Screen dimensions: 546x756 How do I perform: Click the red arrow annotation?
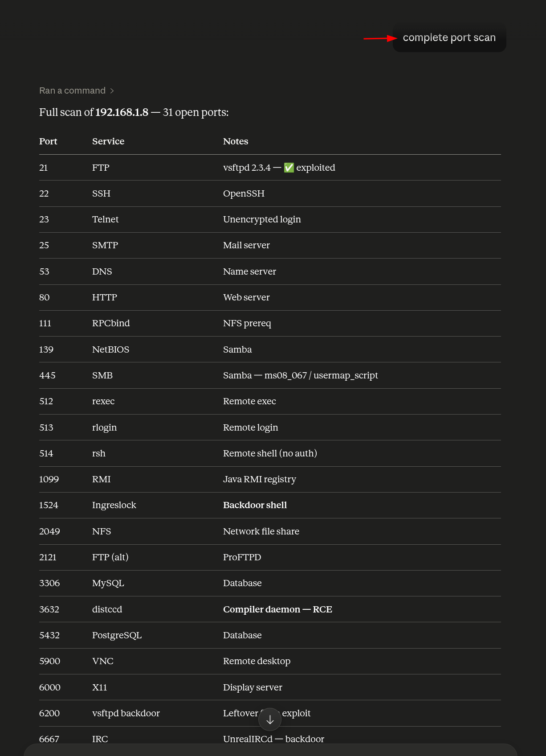(380, 38)
